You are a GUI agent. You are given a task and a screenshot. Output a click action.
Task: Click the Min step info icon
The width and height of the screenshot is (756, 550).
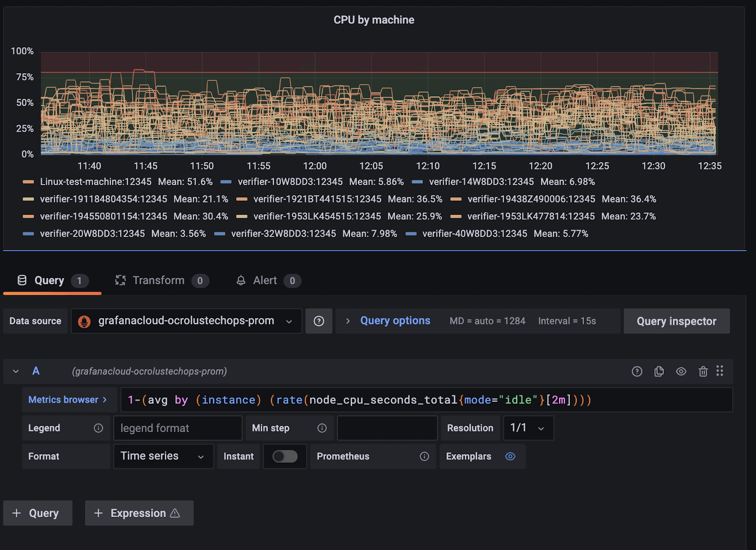tap(322, 428)
